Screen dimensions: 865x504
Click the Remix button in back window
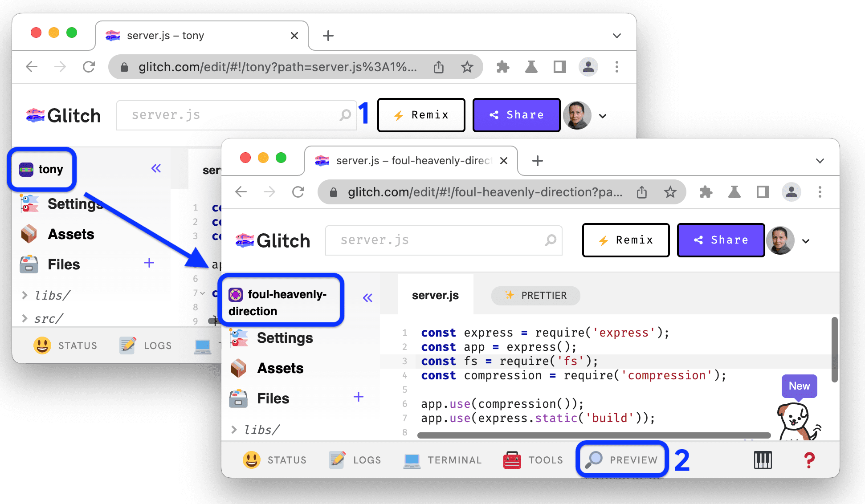click(420, 114)
